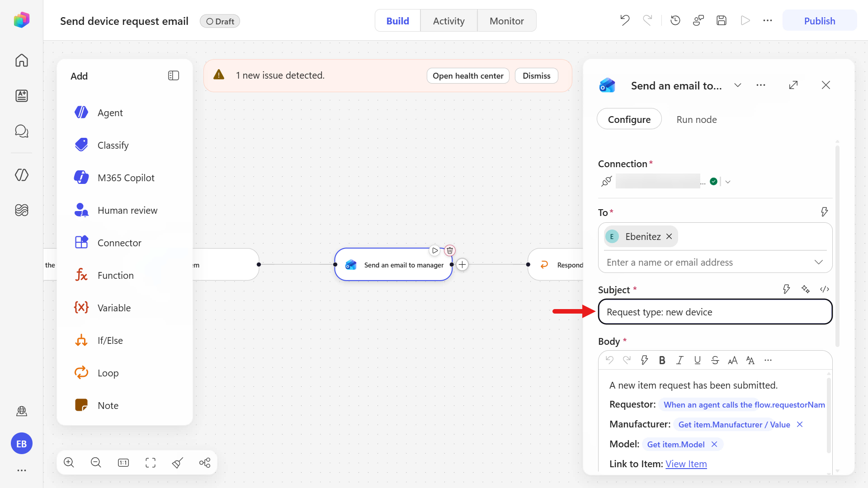Viewport: 868px width, 488px height.
Task: Delete the Send an email node
Action: (x=449, y=250)
